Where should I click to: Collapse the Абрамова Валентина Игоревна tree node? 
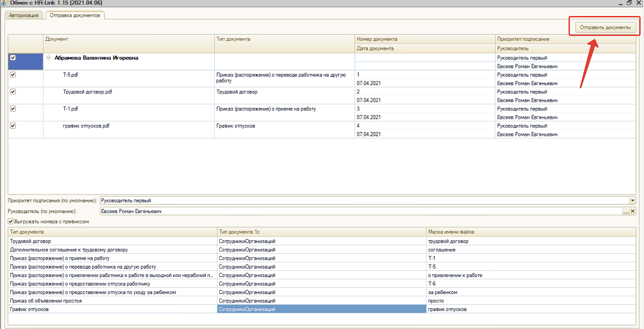pos(48,58)
